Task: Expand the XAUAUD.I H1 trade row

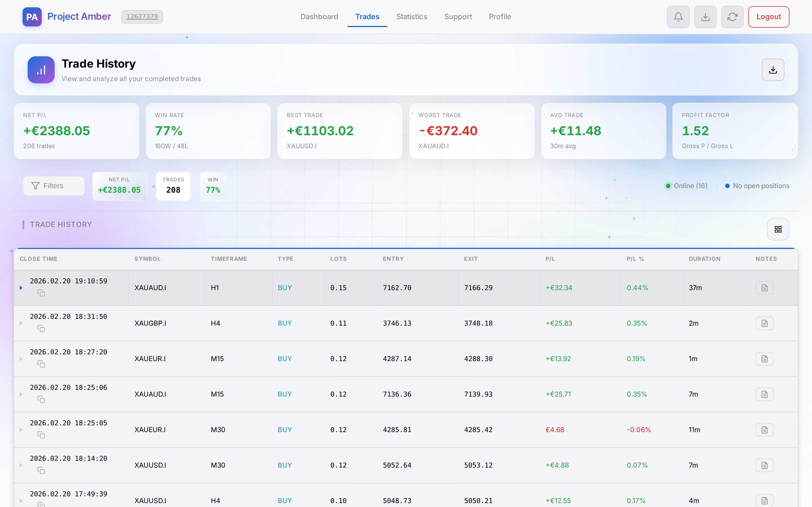Action: [21, 288]
